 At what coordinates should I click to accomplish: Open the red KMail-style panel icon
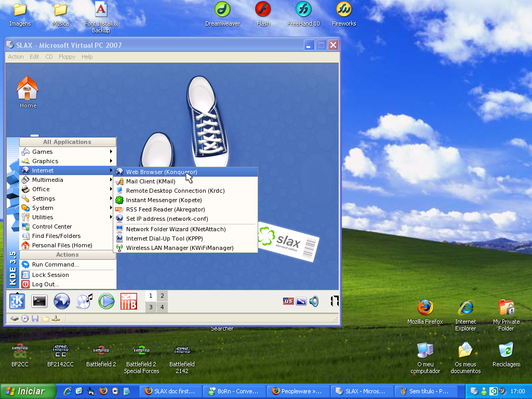[x=128, y=301]
